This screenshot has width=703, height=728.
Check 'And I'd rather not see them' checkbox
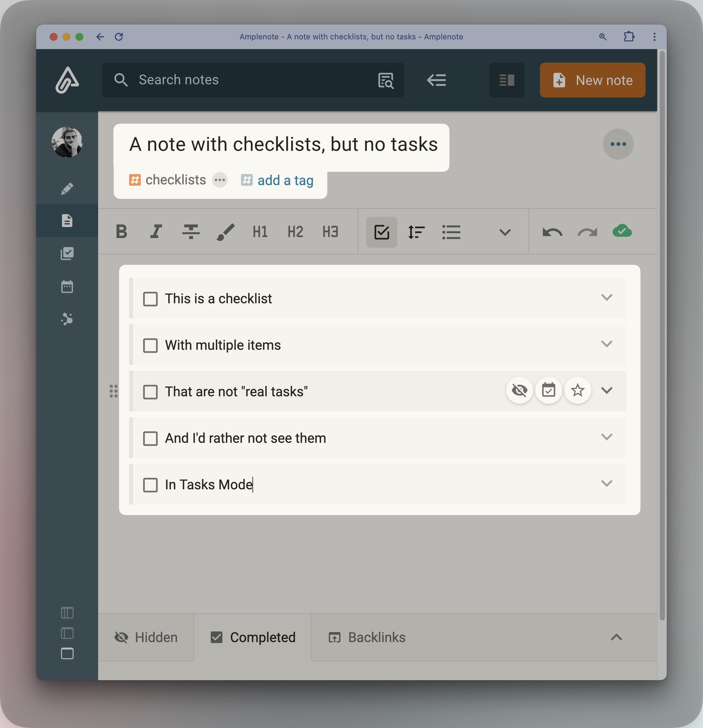click(x=150, y=438)
